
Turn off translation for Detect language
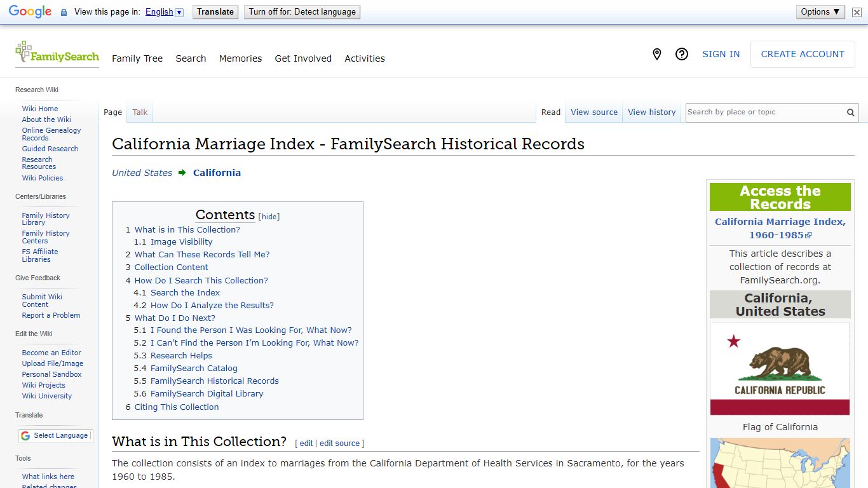pyautogui.click(x=302, y=11)
